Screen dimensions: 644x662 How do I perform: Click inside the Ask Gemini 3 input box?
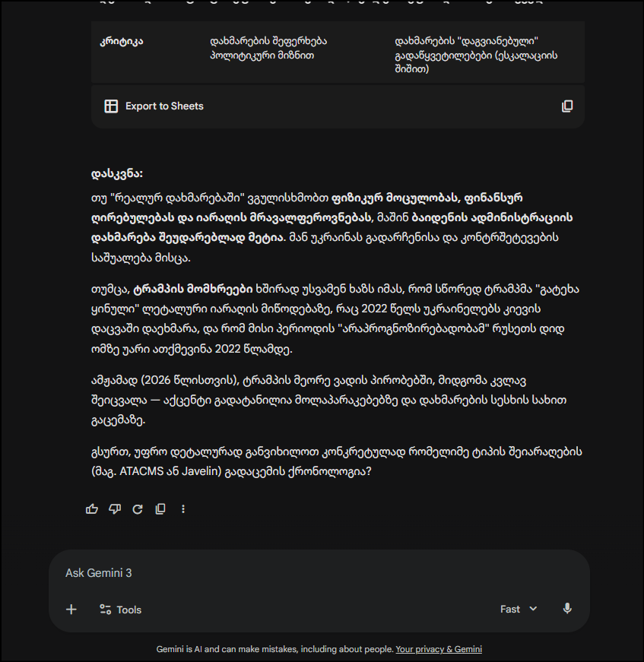pos(228,572)
